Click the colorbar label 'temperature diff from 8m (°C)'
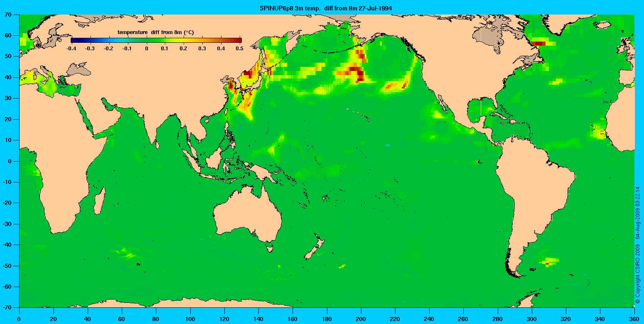The image size is (644, 324). tap(156, 32)
